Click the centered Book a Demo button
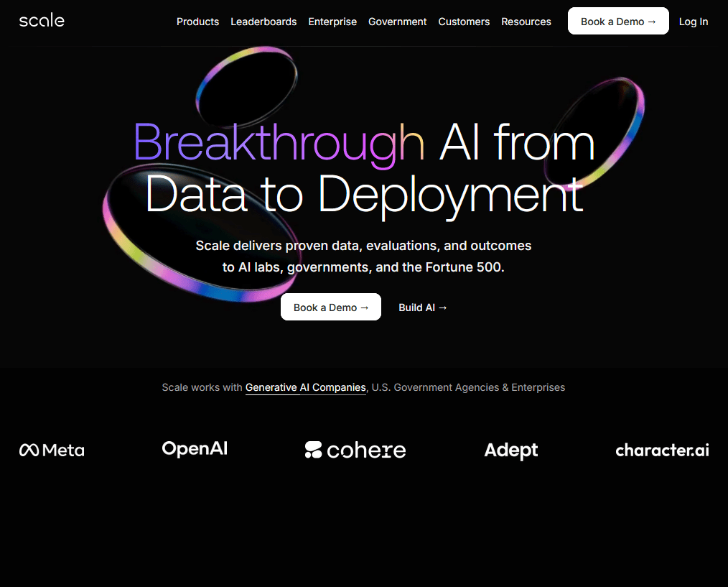Screen dimensions: 728x587 [330, 307]
